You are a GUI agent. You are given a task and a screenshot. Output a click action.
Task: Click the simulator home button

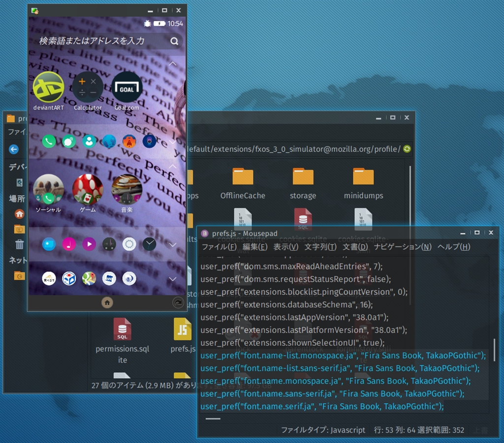(x=107, y=302)
